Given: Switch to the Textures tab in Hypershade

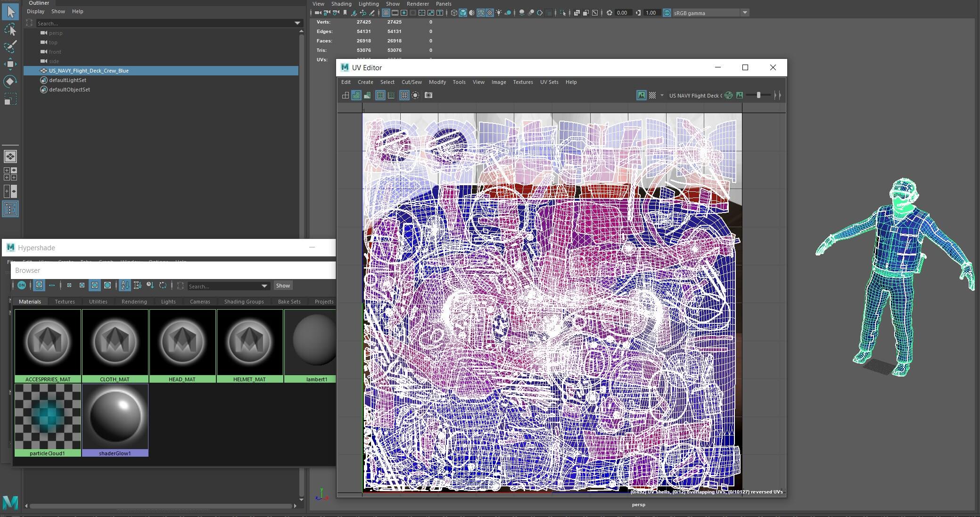Looking at the screenshot, I should tap(65, 302).
